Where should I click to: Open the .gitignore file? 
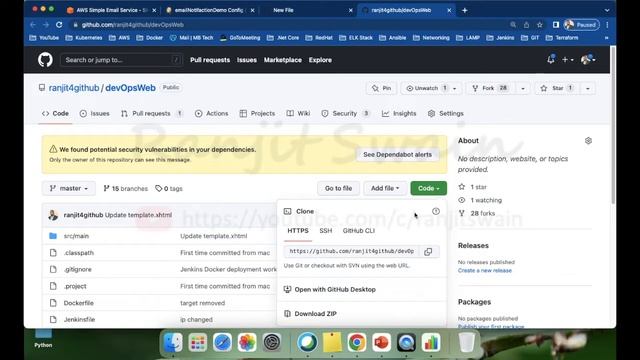point(78,269)
